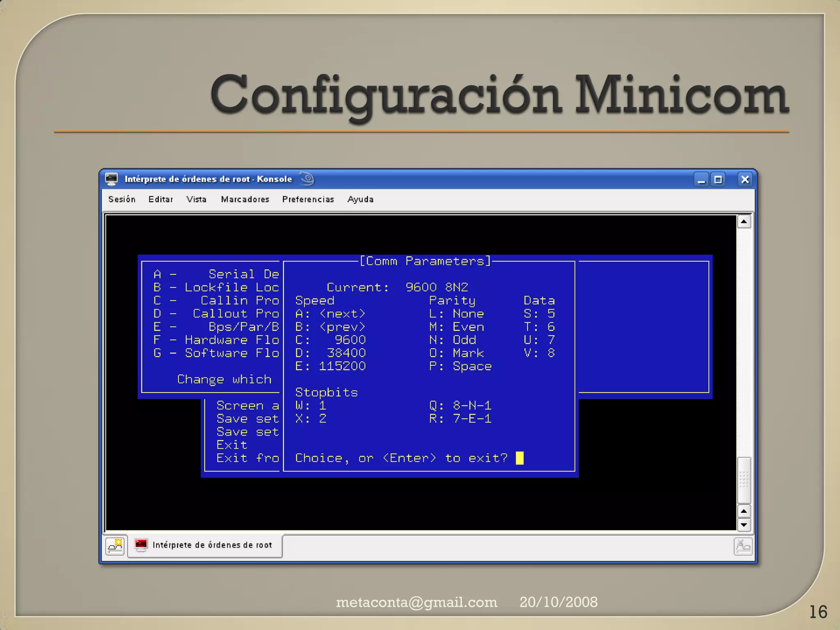Click the 'W: 1' stopbits option
The height and width of the screenshot is (630, 840).
[310, 406]
